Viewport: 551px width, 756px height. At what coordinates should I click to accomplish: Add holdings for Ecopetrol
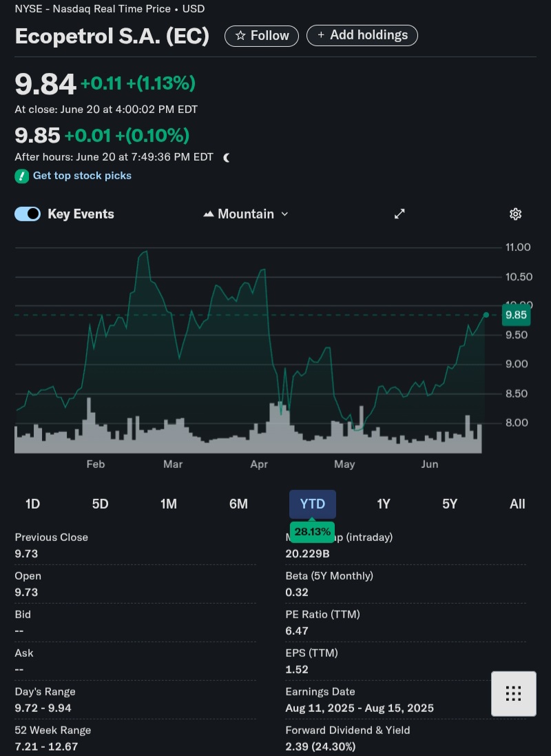[x=362, y=35]
